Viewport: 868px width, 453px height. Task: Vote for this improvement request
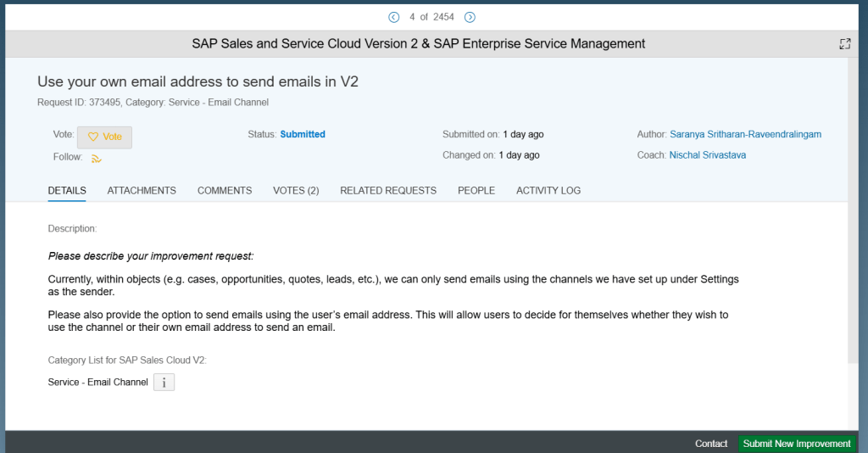tap(104, 137)
